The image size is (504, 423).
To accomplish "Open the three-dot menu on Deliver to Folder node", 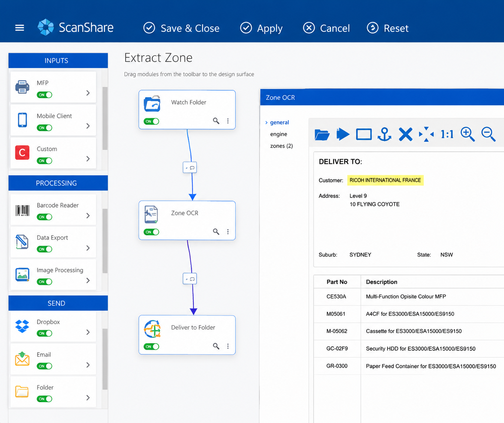I will point(228,346).
